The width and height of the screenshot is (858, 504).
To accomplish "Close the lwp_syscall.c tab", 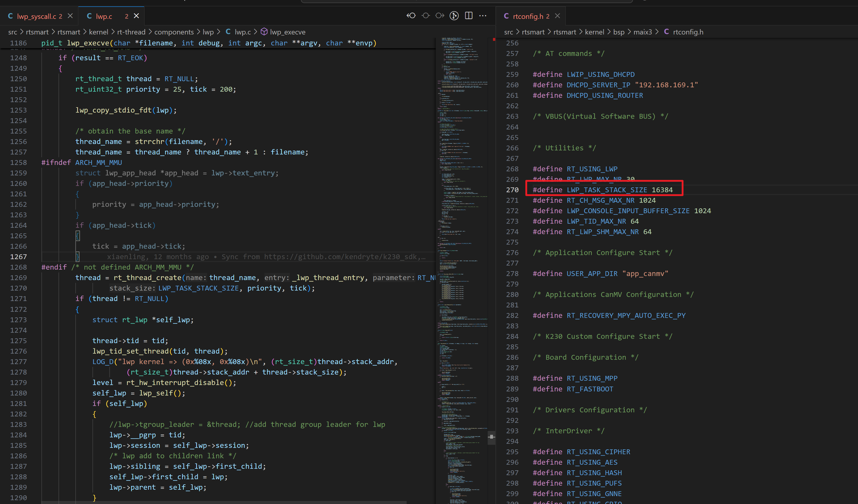I will pyautogui.click(x=70, y=16).
